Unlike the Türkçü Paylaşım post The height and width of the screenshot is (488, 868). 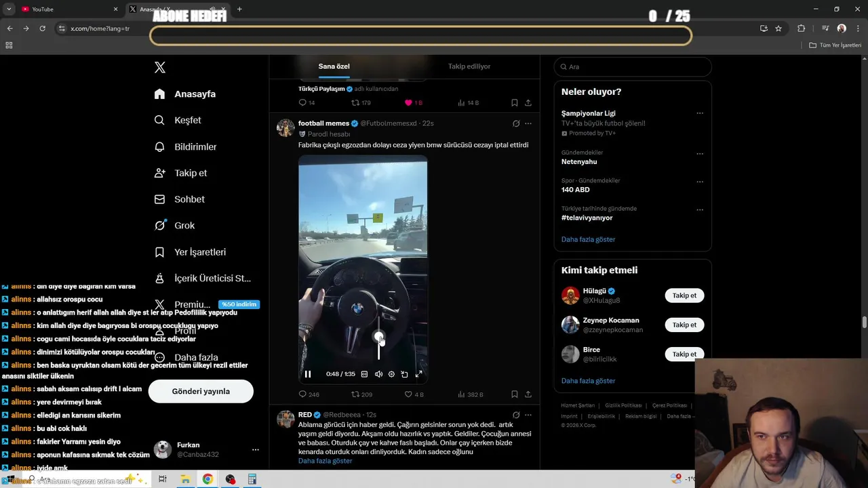[413, 102]
